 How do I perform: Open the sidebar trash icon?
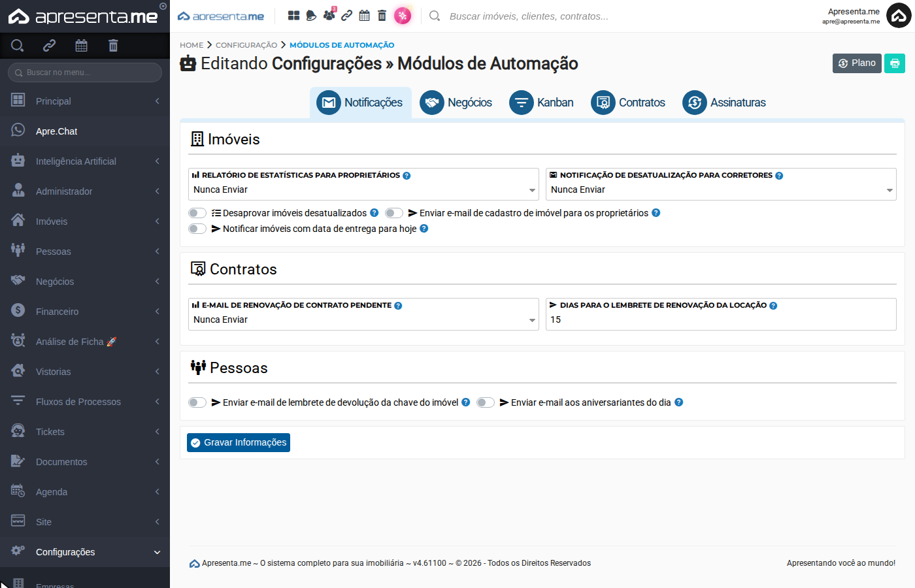tap(113, 45)
